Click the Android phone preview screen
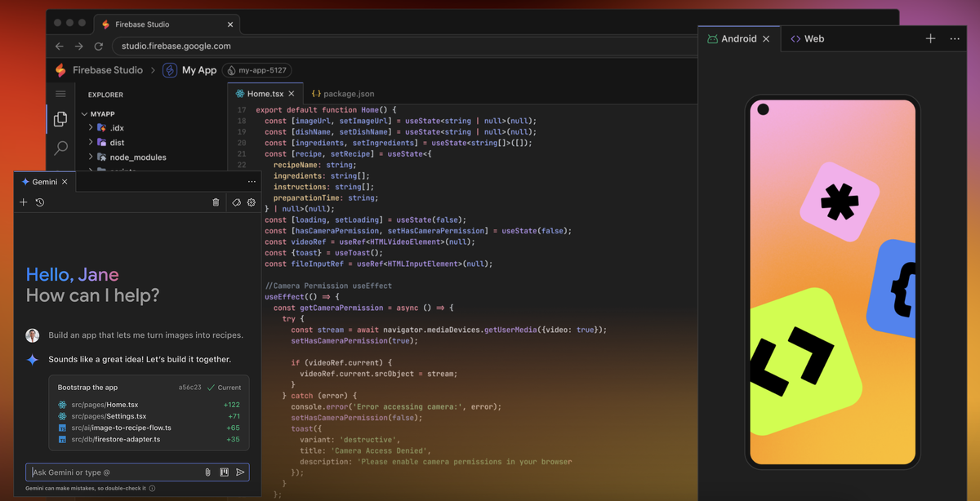 pyautogui.click(x=832, y=282)
